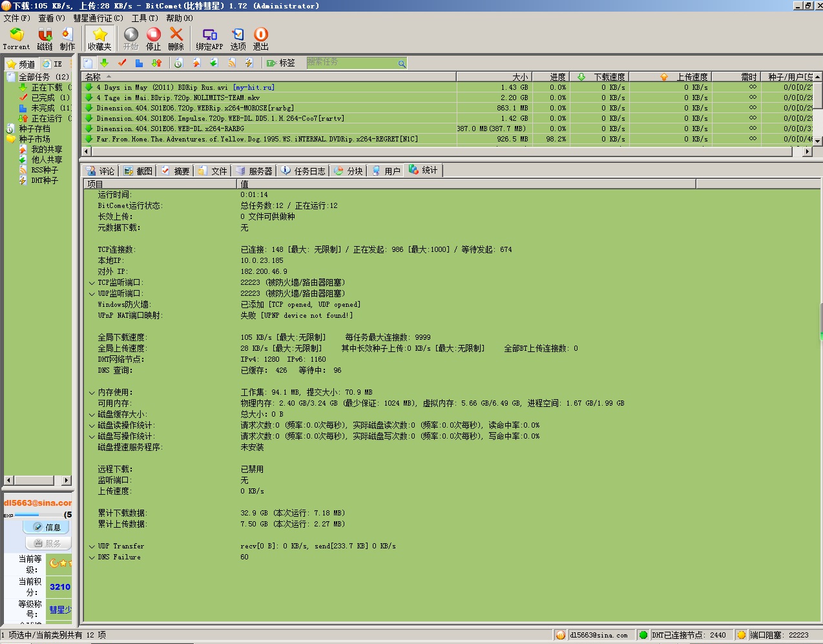Expand the UDP Transfer row
The height and width of the screenshot is (644, 823).
(92, 546)
